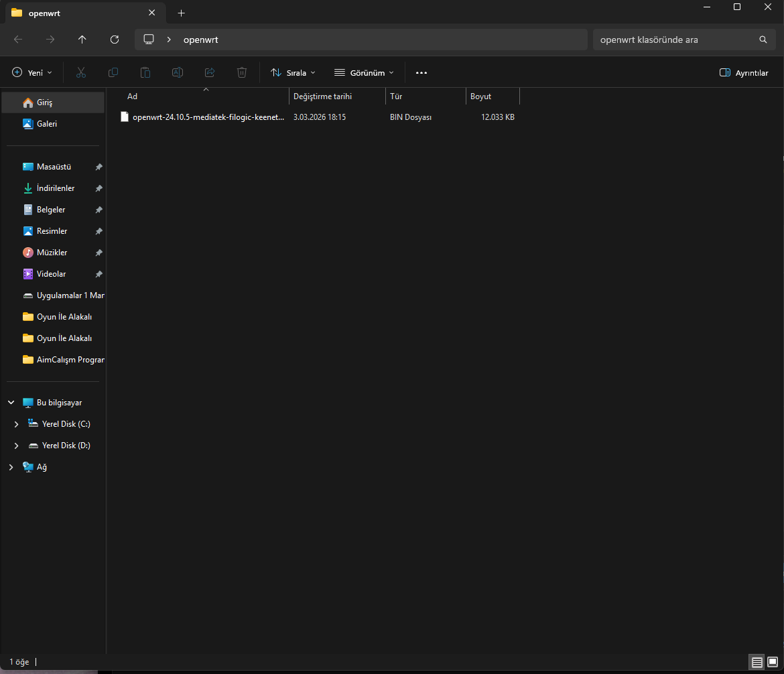Close the openwrt tab

(152, 13)
